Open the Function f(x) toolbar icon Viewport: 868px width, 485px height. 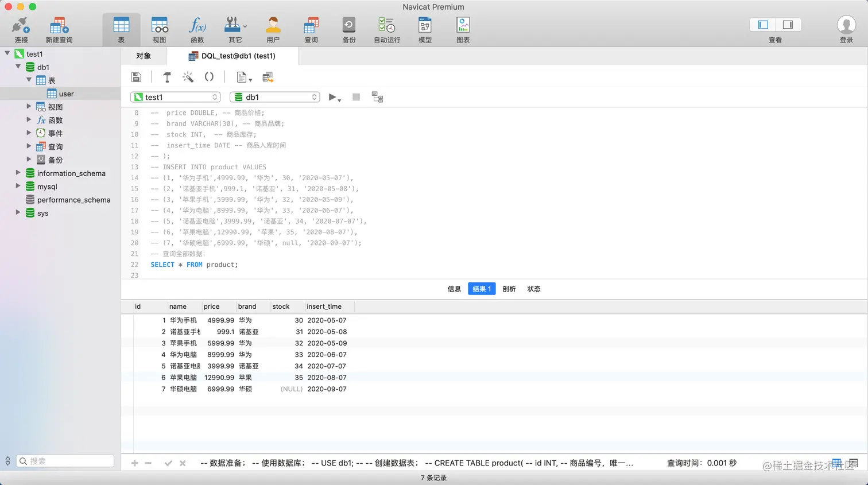coord(197,30)
